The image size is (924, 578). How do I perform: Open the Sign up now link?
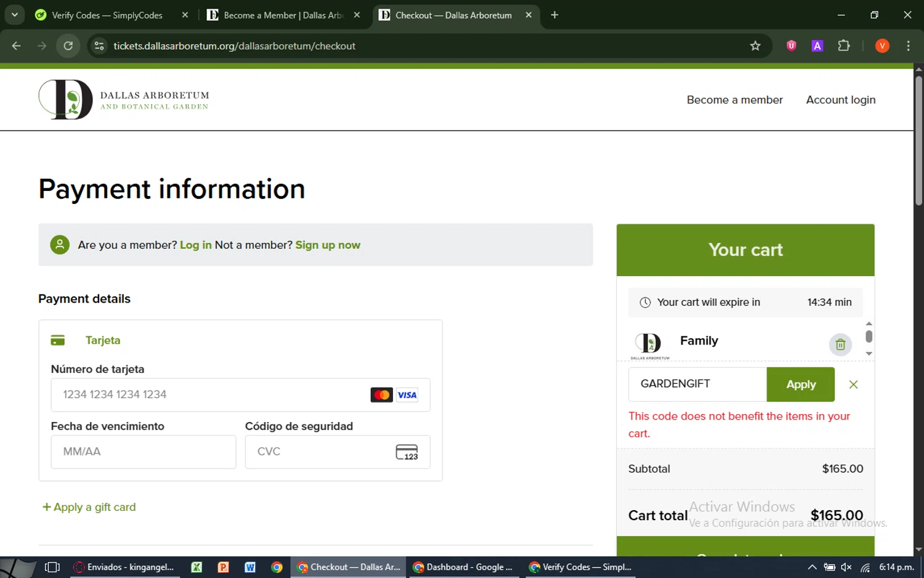click(x=328, y=245)
